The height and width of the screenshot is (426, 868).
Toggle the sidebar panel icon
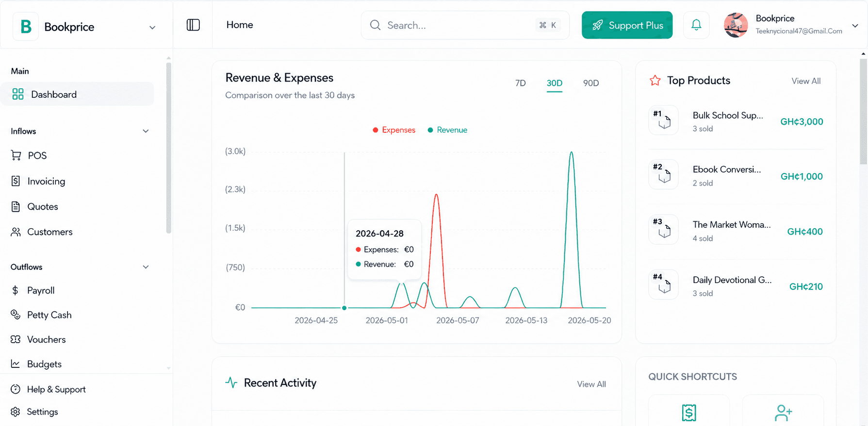[193, 25]
